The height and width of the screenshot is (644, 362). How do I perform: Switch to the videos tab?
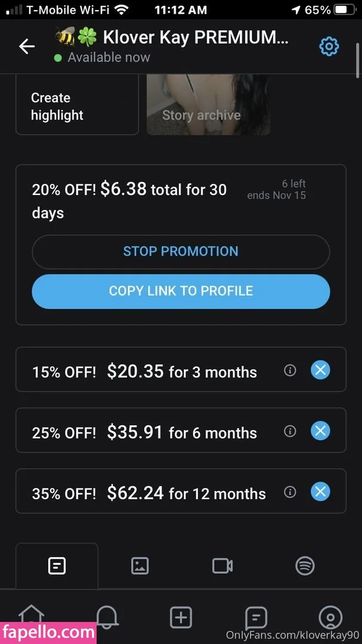click(222, 566)
